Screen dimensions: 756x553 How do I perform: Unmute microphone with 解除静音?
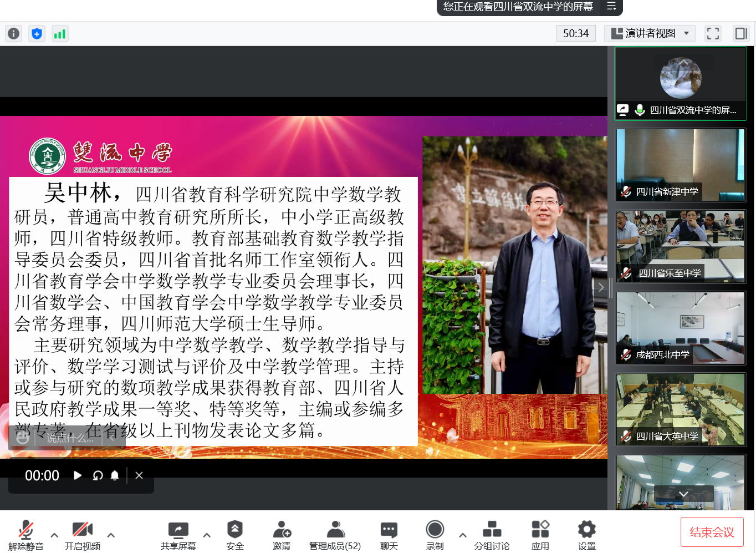(25, 535)
